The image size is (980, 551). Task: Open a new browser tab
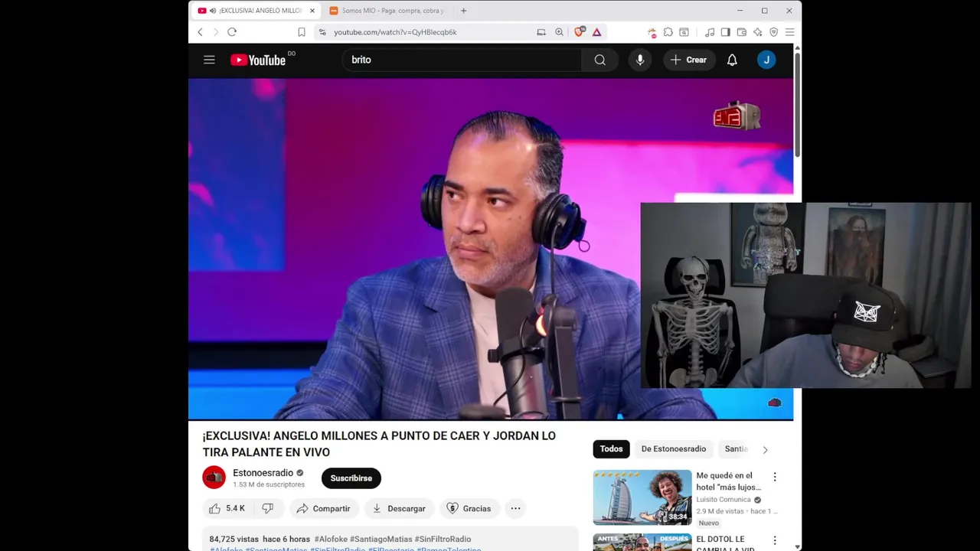tap(463, 11)
